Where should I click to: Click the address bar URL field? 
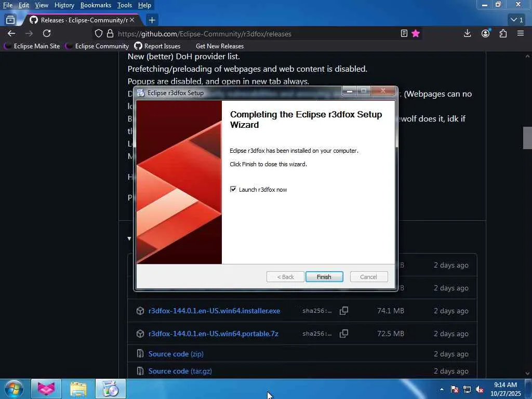coord(258,34)
